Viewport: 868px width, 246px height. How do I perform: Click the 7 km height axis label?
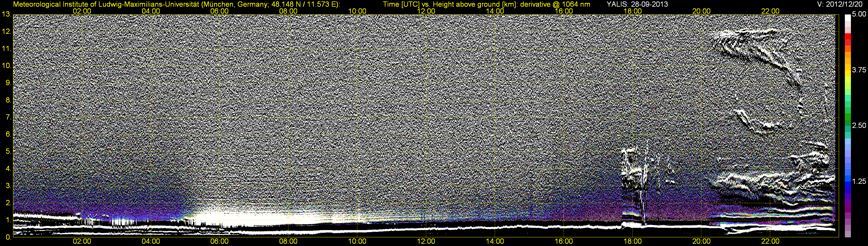coord(8,118)
